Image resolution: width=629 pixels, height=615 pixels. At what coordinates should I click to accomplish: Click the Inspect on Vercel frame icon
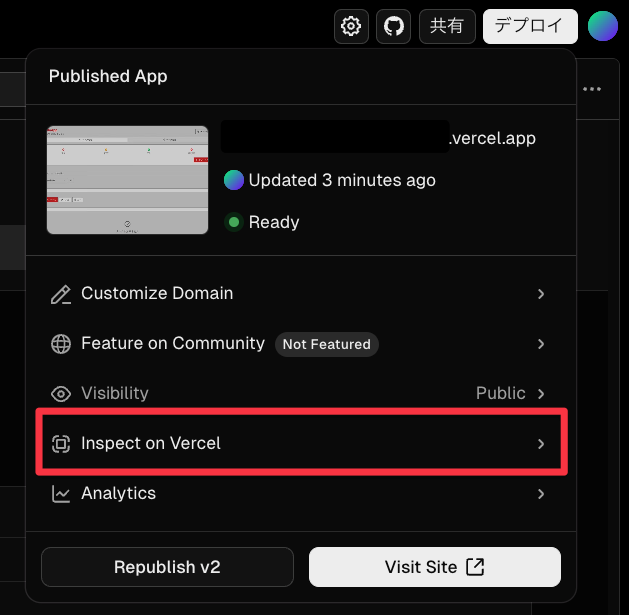point(61,444)
